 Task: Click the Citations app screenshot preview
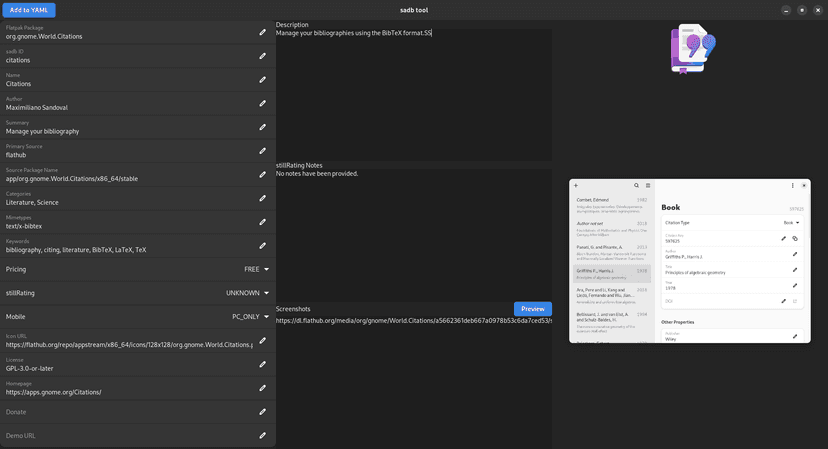coord(689,261)
